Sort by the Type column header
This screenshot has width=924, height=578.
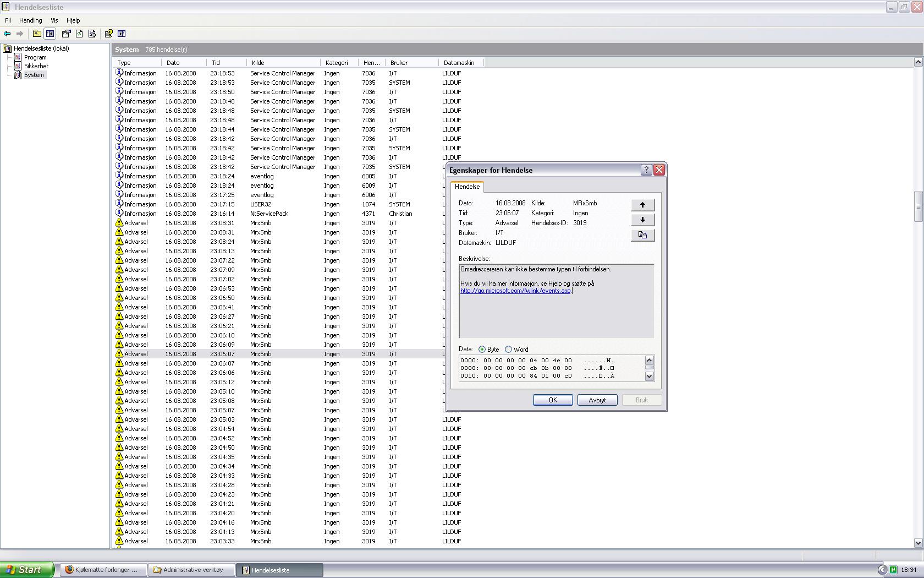[x=136, y=63]
